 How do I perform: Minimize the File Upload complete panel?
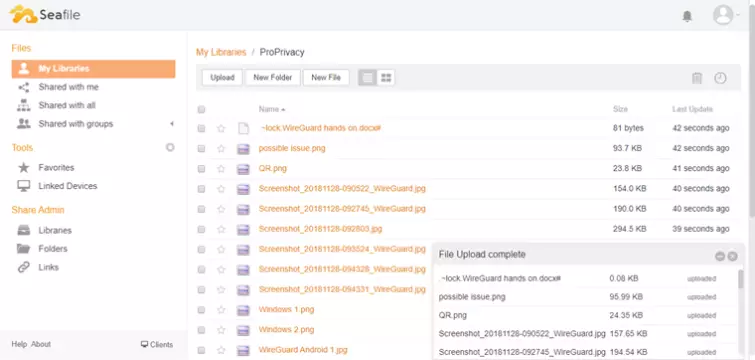(x=720, y=257)
